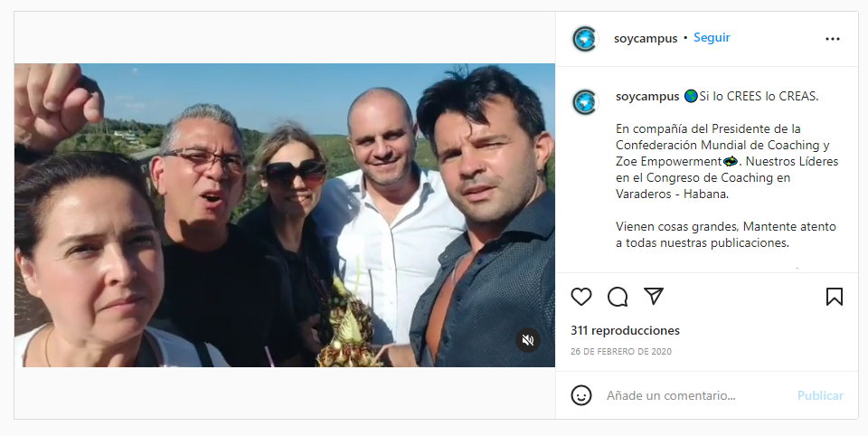Submit comment with Publicar button
The width and height of the screenshot is (868, 436).
(820, 395)
